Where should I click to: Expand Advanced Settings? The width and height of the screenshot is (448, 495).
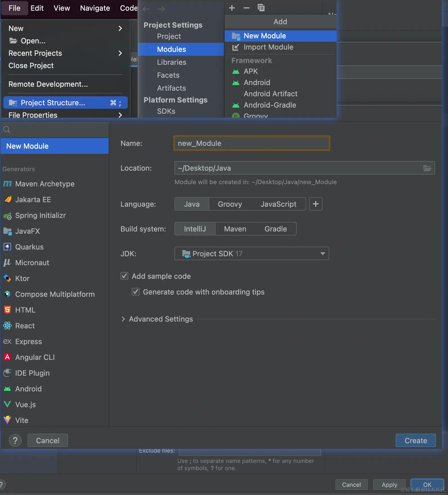pyautogui.click(x=123, y=319)
